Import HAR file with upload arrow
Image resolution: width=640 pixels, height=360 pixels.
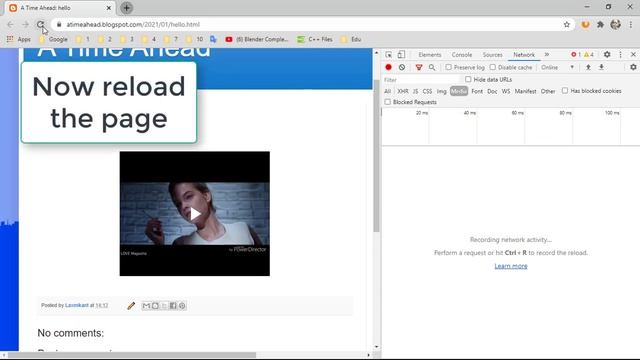tap(588, 67)
